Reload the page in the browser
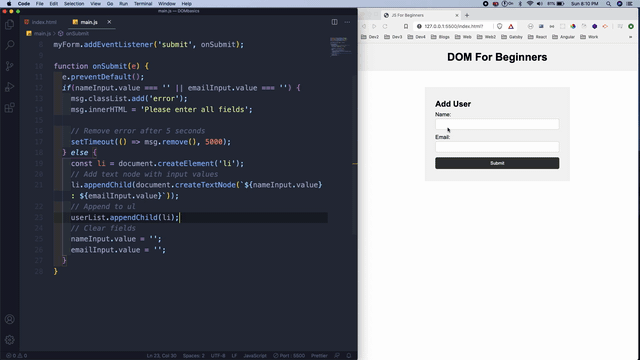640x360 pixels. pyautogui.click(x=385, y=26)
